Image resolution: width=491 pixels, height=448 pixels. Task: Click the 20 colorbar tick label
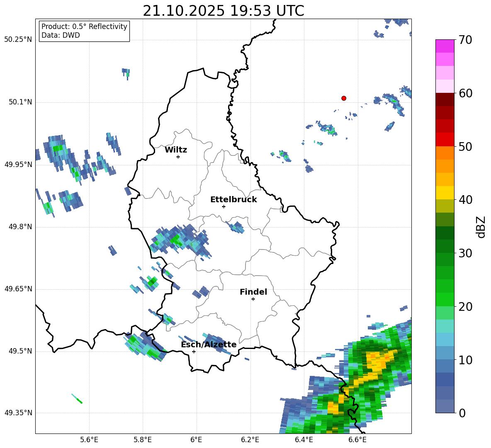465,307
